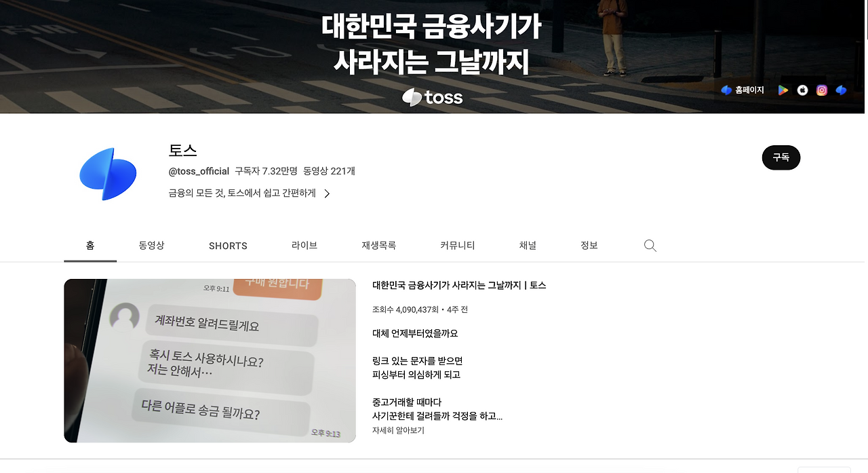Click the toss logo in banner

(x=433, y=97)
